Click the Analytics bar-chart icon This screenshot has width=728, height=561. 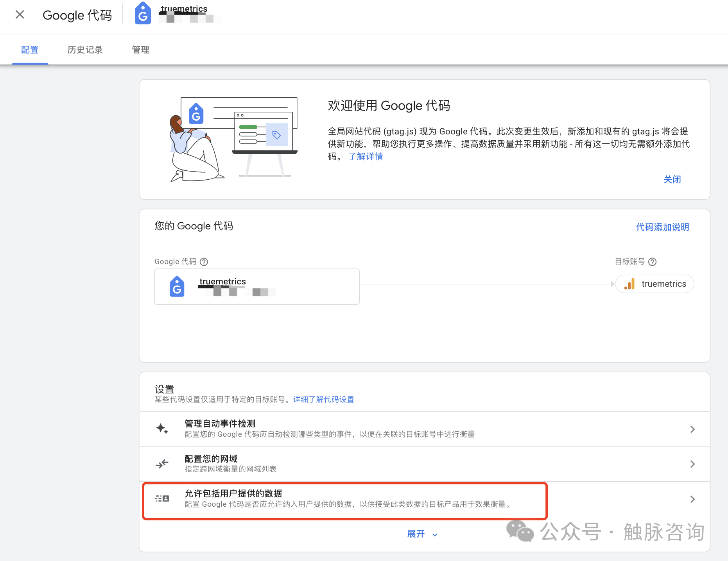629,284
